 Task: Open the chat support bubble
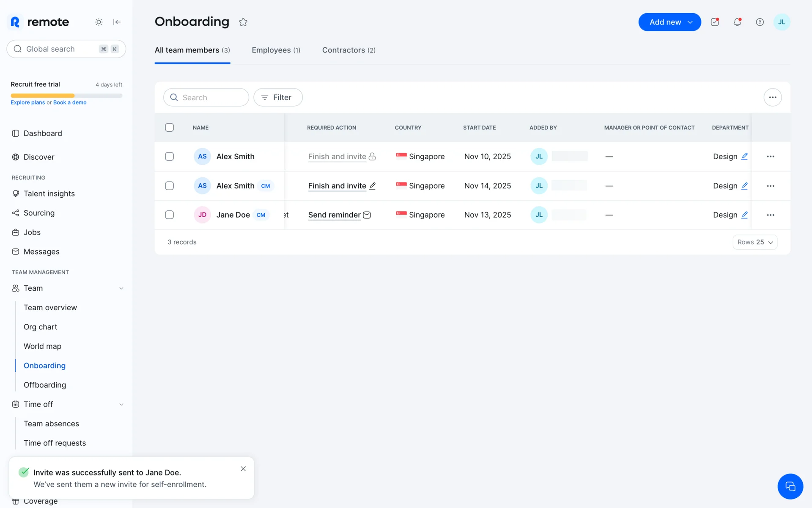click(x=790, y=486)
